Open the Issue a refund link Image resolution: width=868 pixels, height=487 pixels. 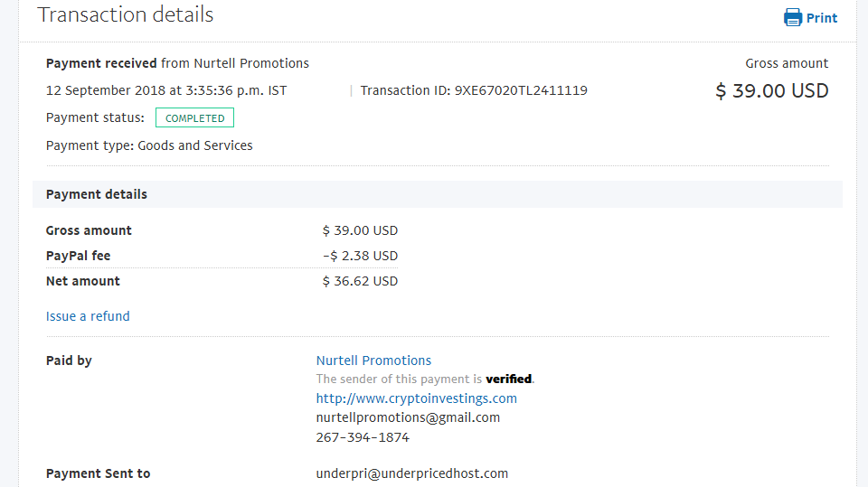(88, 316)
